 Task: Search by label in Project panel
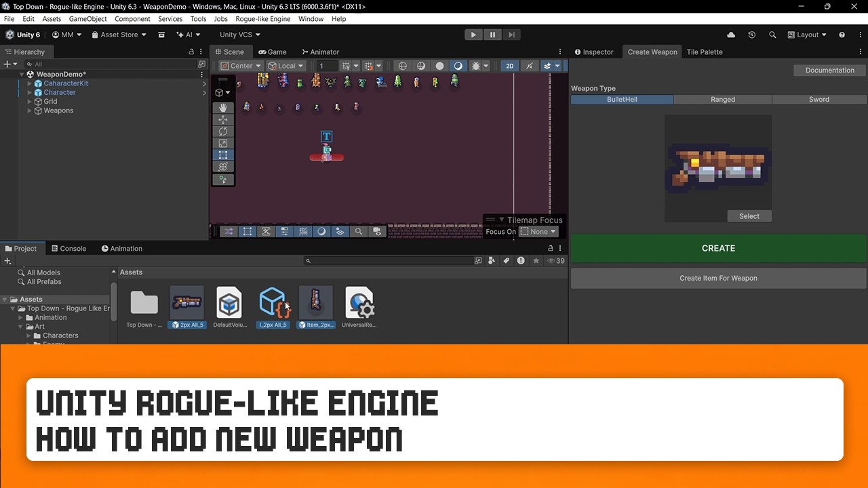506,260
